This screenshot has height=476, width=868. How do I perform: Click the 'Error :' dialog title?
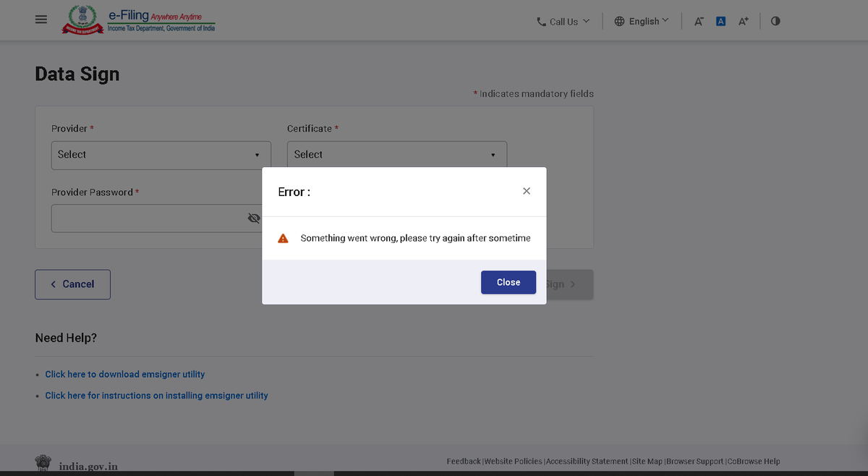(294, 192)
